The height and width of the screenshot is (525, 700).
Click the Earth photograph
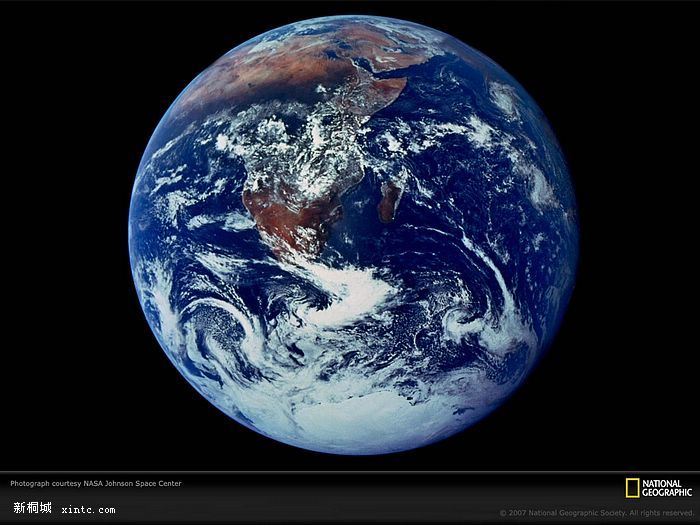point(354,235)
